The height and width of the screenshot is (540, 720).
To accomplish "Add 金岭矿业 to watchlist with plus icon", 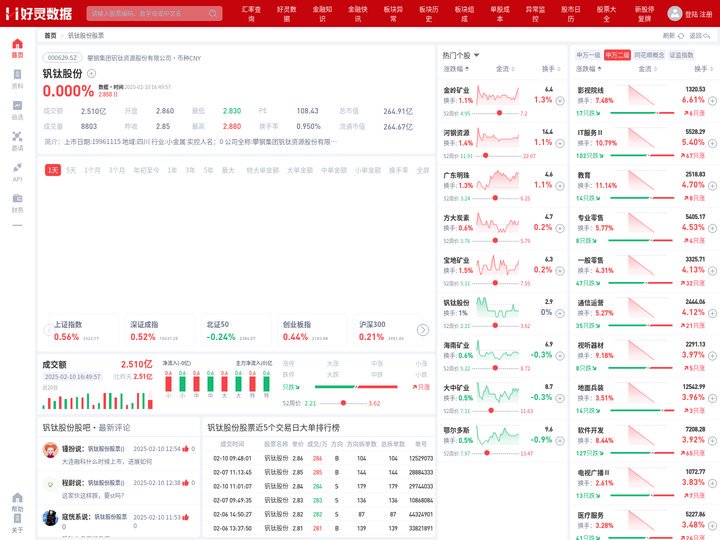I will [560, 101].
